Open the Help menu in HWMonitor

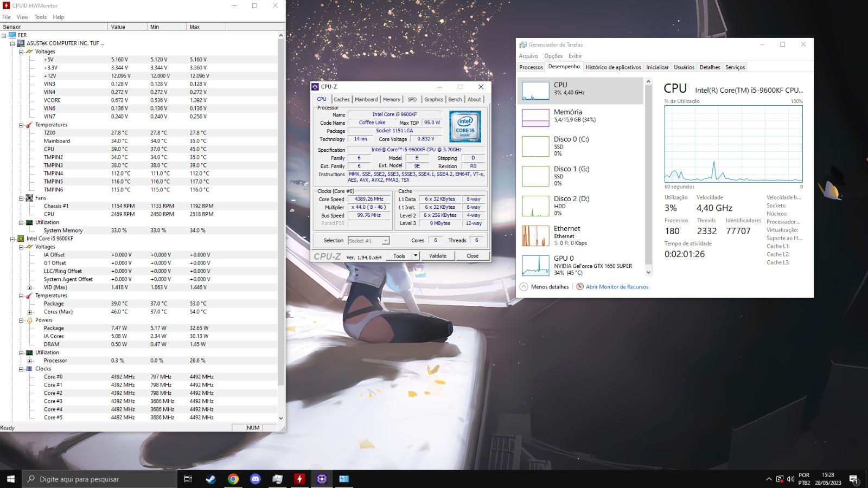tap(58, 17)
